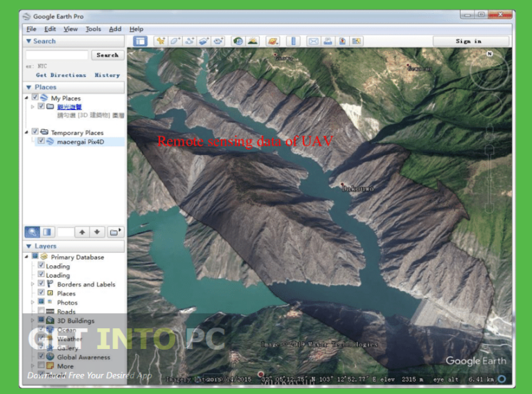The image size is (532, 394).
Task: Open the Edit menu
Action: (50, 29)
